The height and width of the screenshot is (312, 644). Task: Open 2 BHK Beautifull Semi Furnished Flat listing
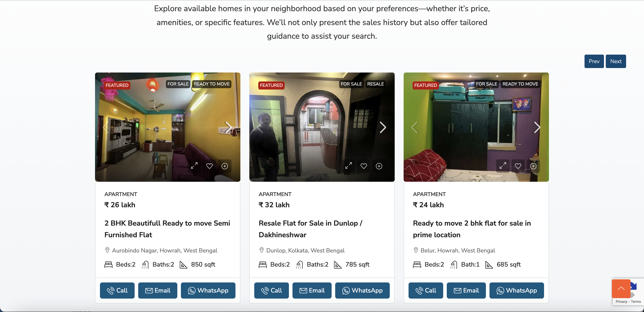click(167, 229)
